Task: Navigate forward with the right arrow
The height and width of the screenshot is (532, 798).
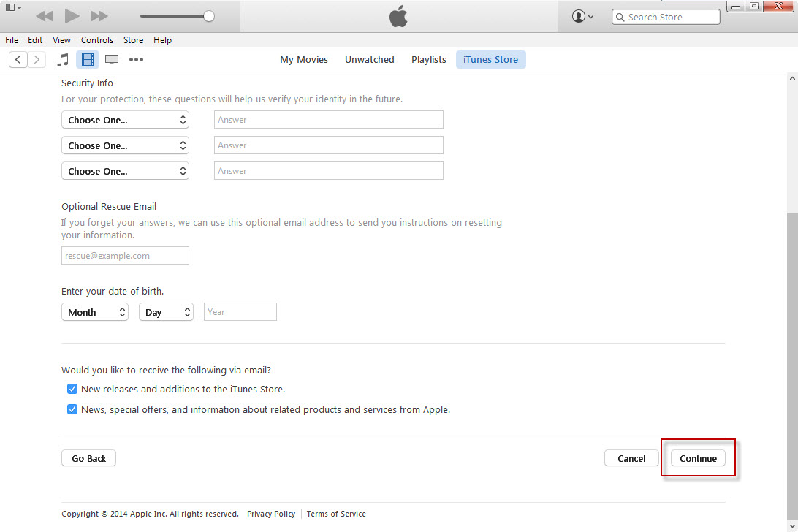Action: point(37,60)
